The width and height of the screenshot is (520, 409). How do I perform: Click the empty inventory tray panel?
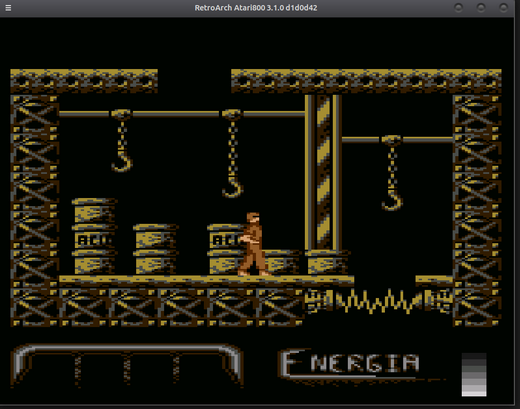(127, 365)
